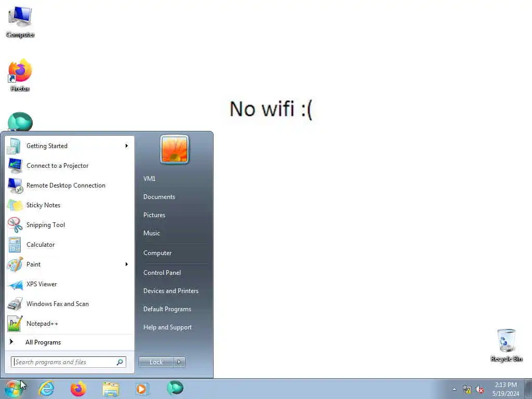Show hidden tray icons arrow
532x399 pixels.
click(454, 390)
